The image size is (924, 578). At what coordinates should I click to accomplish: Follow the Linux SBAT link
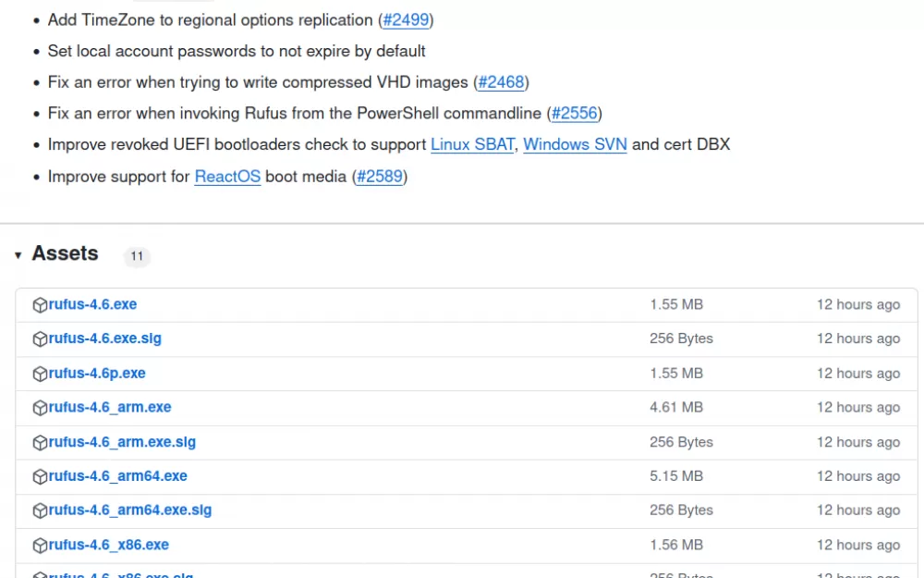[x=472, y=144]
